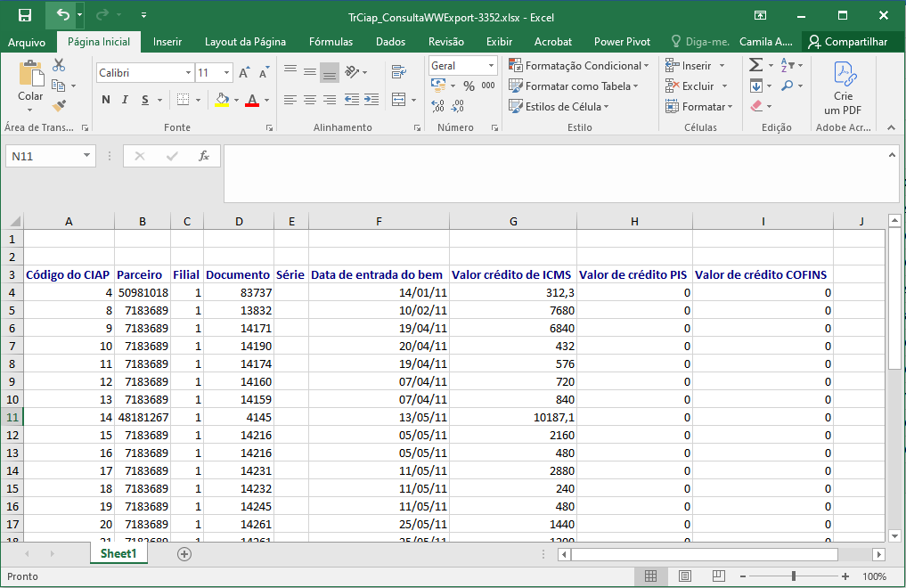Add a new sheet with plus button
The height and width of the screenshot is (588, 906).
pyautogui.click(x=184, y=554)
